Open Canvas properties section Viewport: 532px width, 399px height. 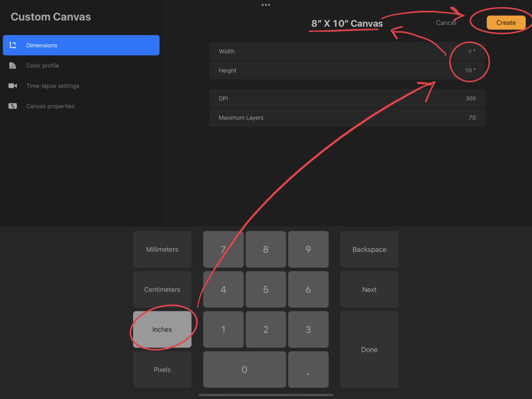[x=81, y=106]
